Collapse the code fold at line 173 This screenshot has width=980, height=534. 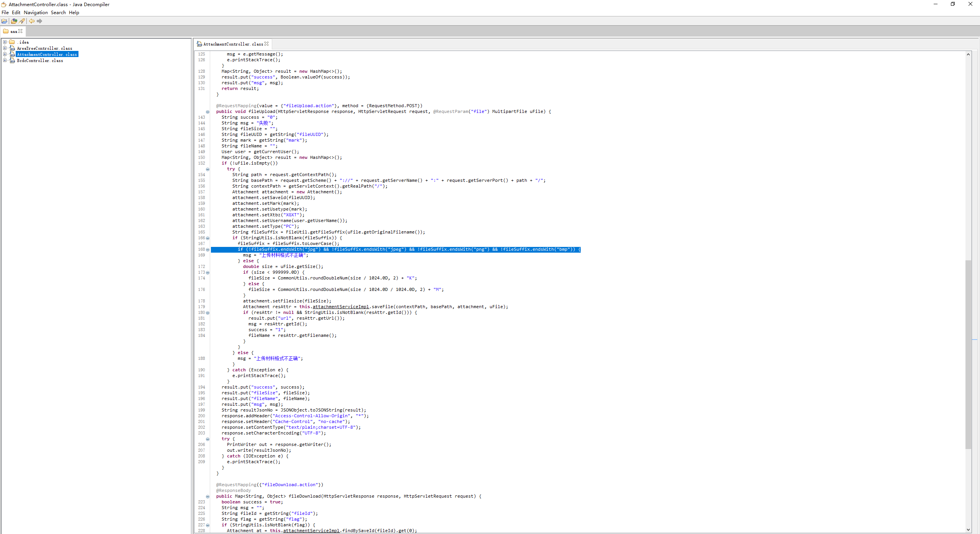pyautogui.click(x=208, y=273)
